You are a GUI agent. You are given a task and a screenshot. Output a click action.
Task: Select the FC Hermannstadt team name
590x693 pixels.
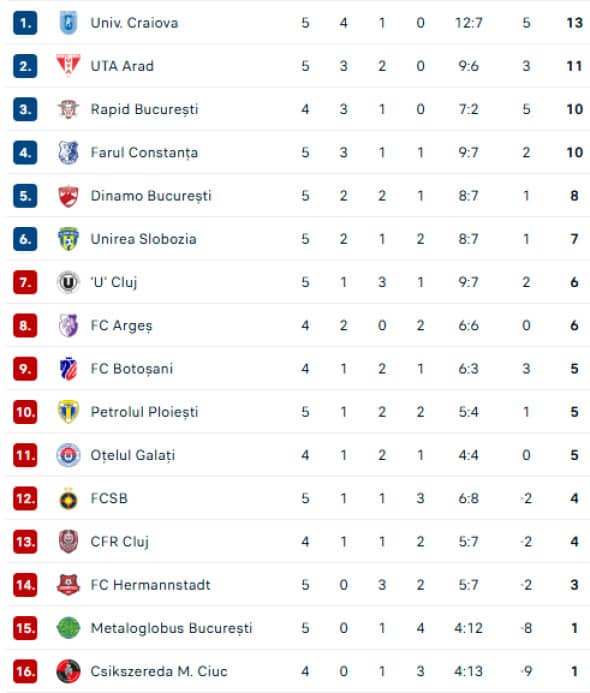(150, 585)
